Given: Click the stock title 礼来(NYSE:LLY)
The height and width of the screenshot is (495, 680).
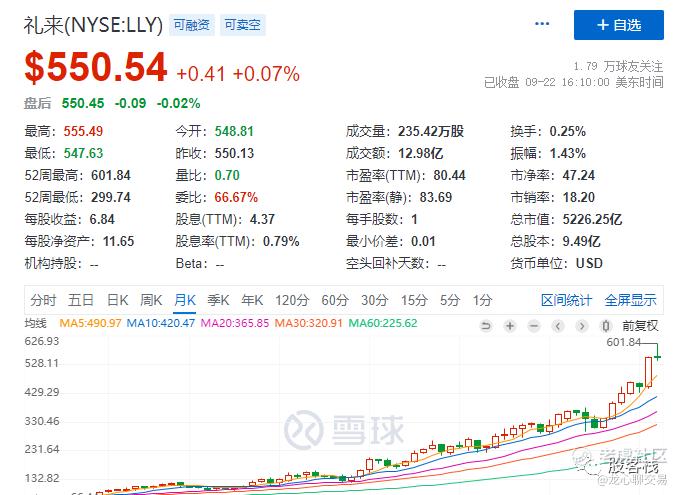Looking at the screenshot, I should point(93,25).
